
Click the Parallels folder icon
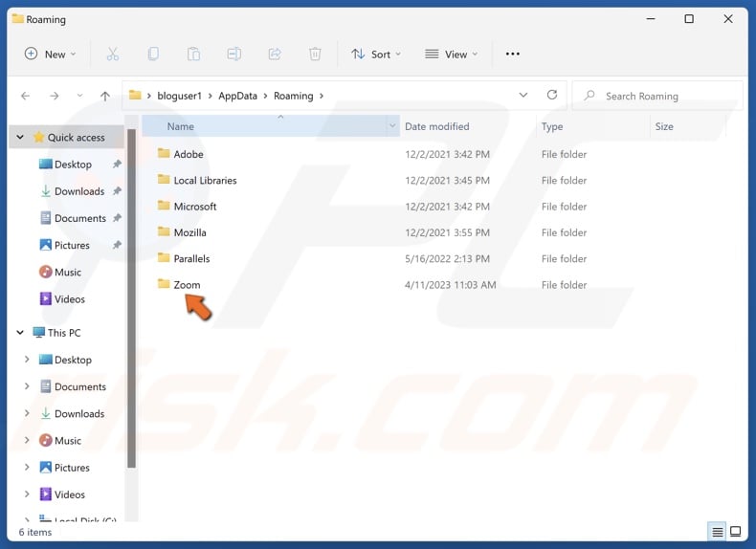point(164,258)
